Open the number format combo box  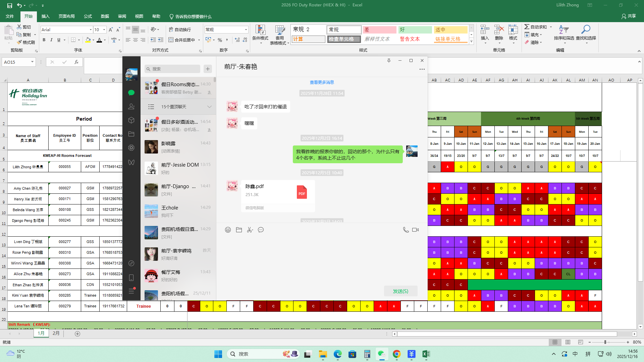[x=246, y=30]
